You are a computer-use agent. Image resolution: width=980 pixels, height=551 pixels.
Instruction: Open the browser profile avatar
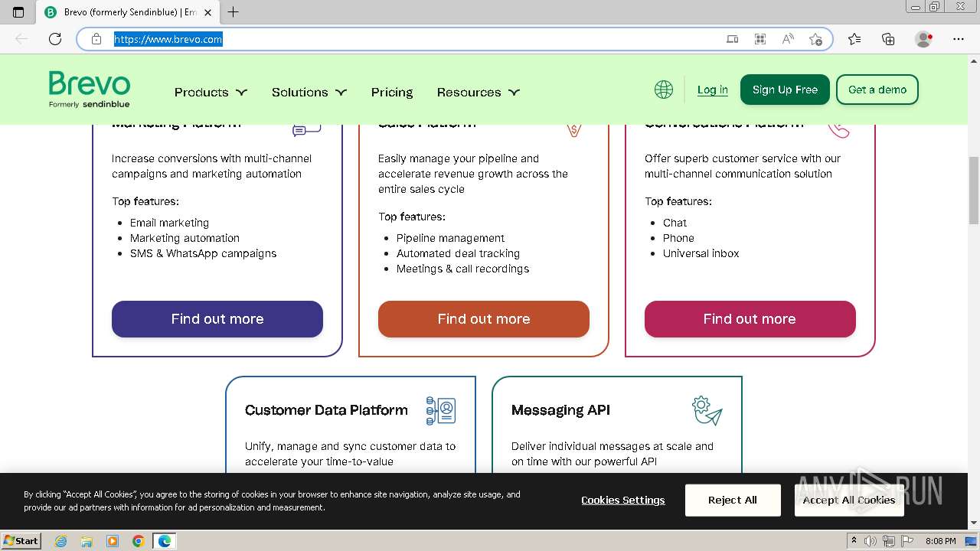(x=924, y=39)
